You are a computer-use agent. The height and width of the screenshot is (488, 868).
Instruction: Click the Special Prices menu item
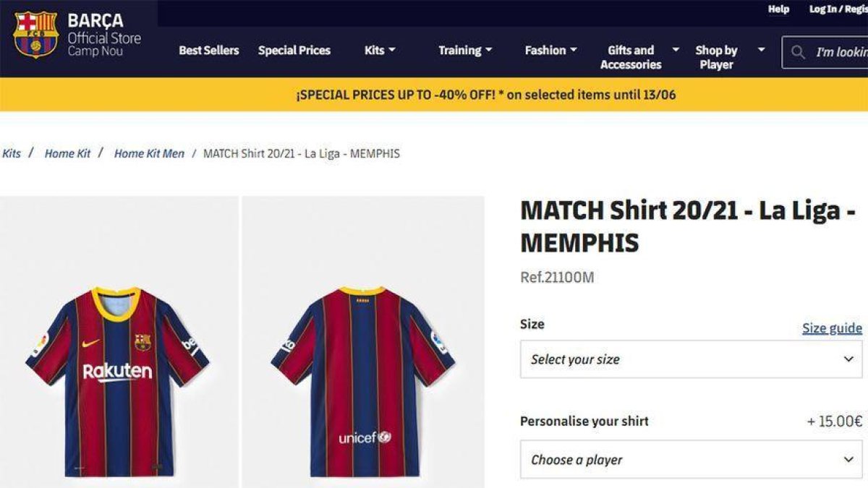click(x=294, y=51)
